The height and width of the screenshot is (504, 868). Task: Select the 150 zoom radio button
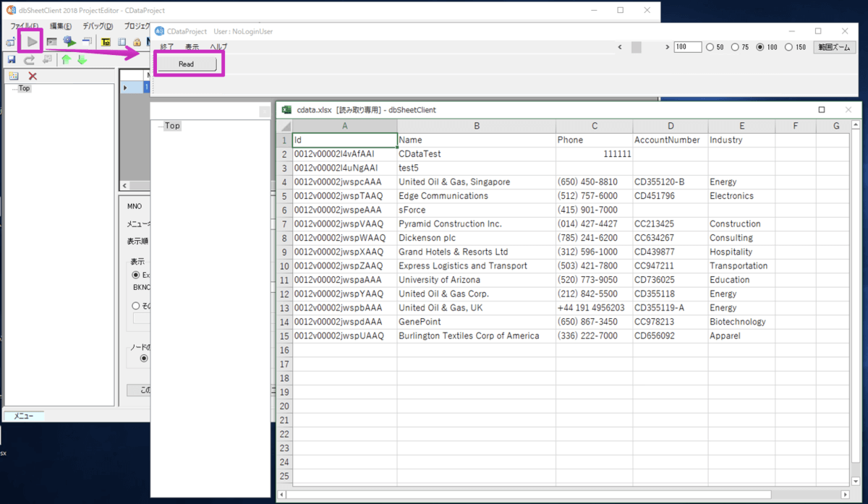coord(788,48)
